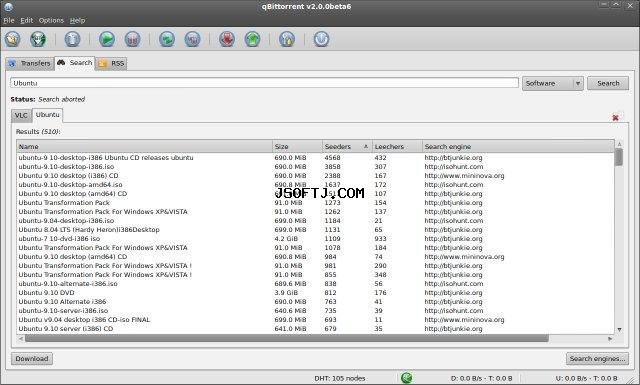
Task: Open the File menu
Action: [9, 20]
